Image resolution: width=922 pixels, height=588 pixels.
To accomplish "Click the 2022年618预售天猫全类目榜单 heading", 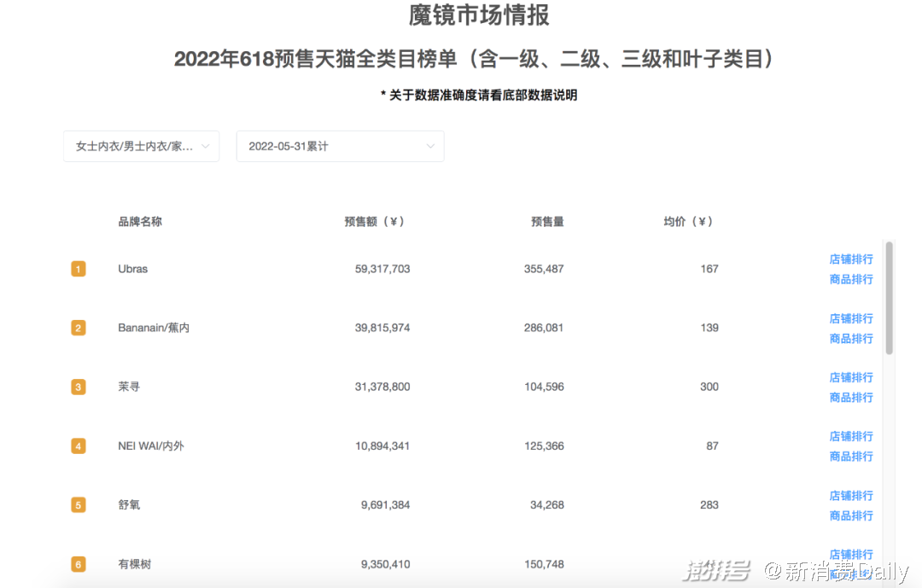I will coord(474,59).
